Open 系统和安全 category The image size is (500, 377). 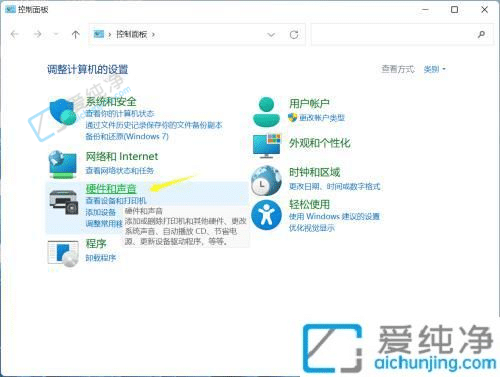tap(111, 102)
